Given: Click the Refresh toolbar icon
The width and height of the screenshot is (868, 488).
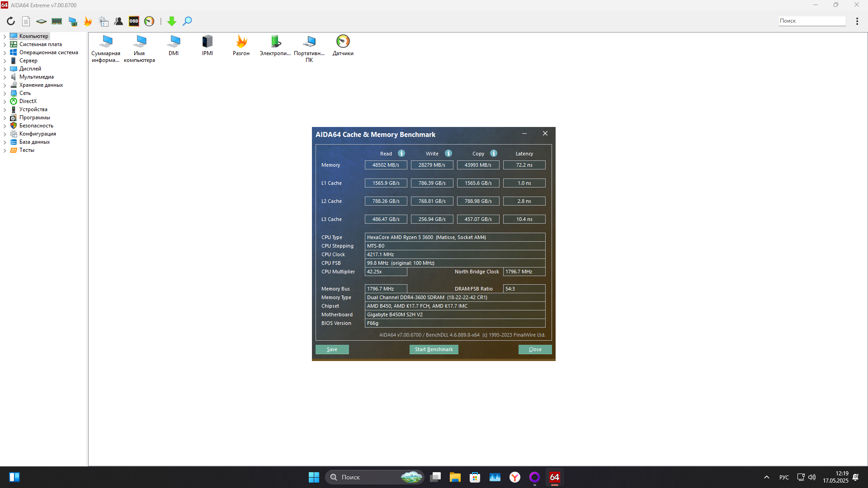Looking at the screenshot, I should (x=11, y=21).
